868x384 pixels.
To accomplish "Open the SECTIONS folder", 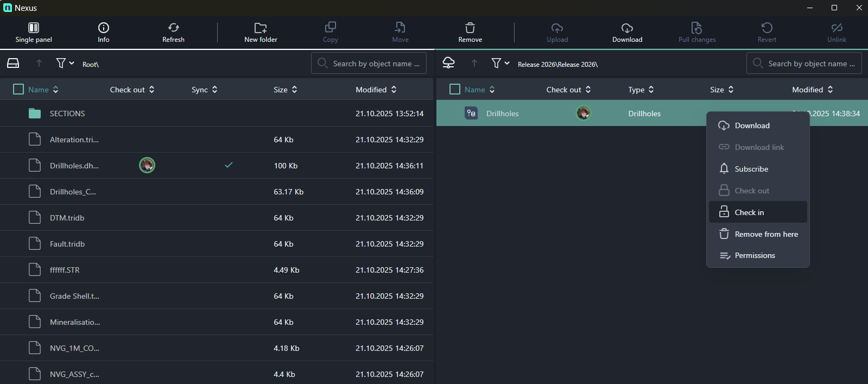I will [67, 114].
